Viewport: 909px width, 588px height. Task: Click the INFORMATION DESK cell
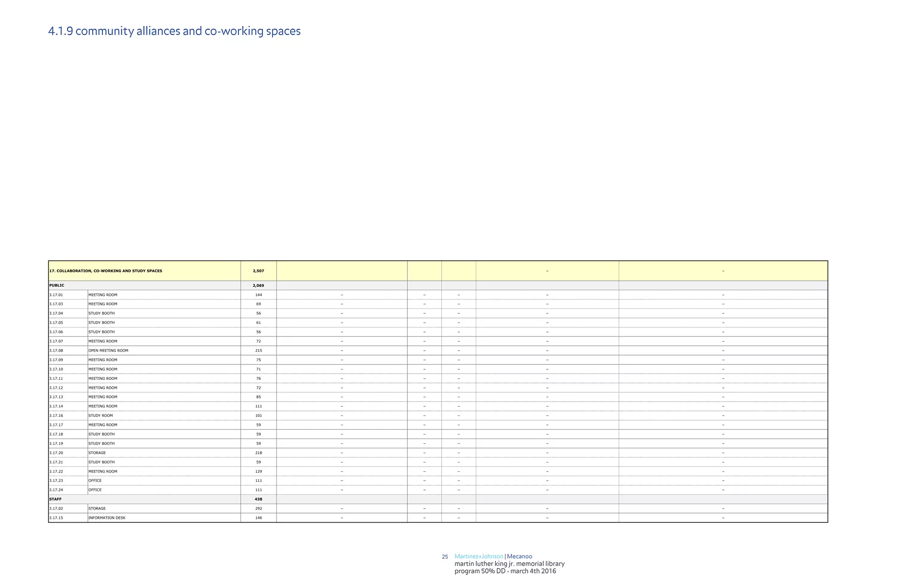[107, 518]
